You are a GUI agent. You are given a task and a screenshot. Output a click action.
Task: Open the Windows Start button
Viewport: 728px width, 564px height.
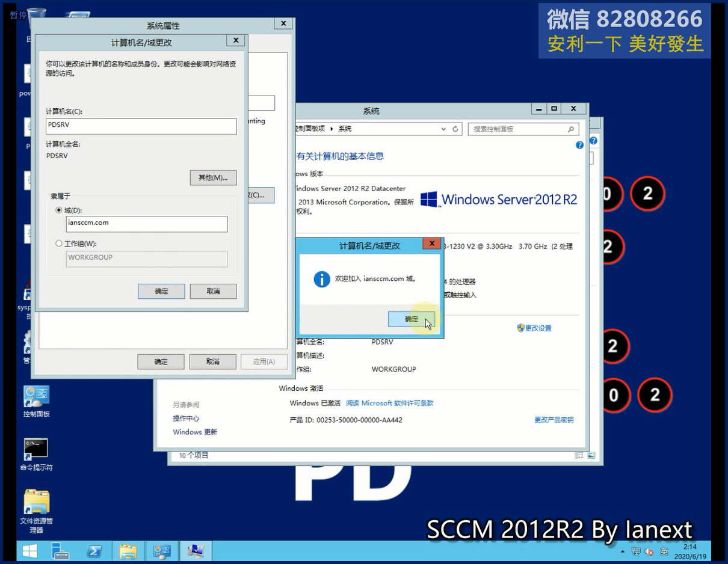(29, 550)
